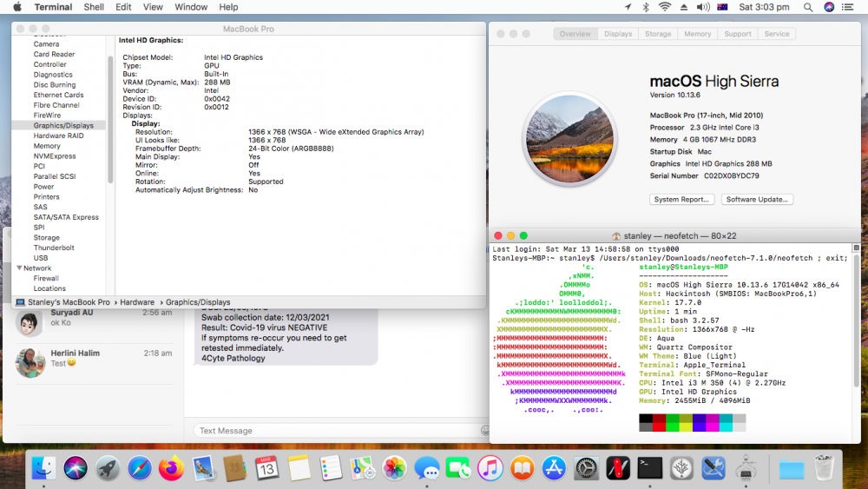
Task: Launch Firefox from the dock
Action: [x=171, y=468]
